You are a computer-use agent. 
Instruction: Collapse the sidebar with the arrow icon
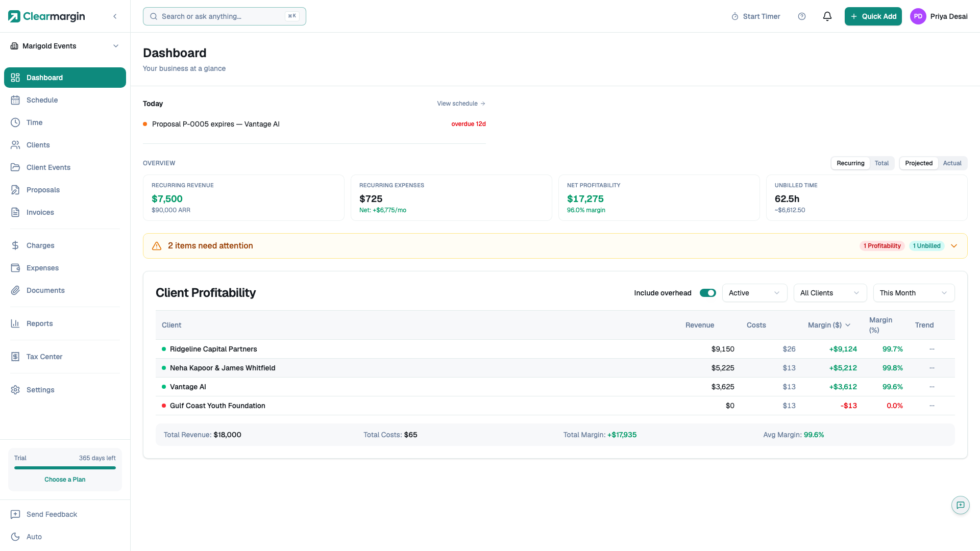(x=115, y=16)
